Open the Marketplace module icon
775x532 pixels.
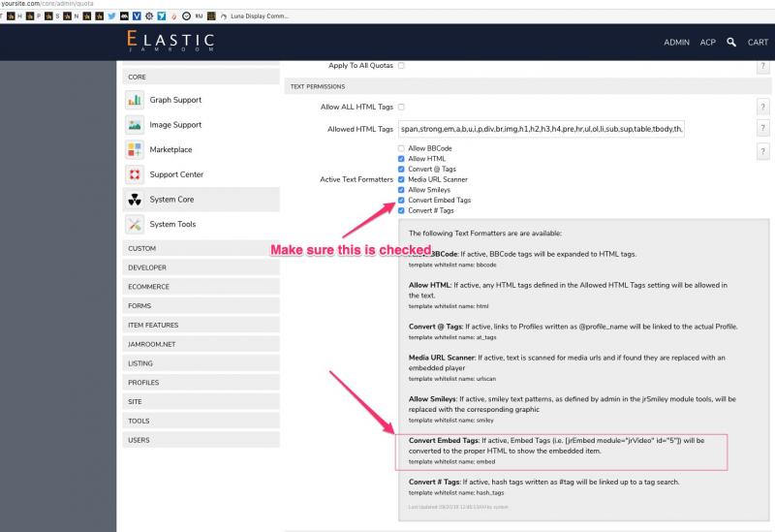coord(135,149)
